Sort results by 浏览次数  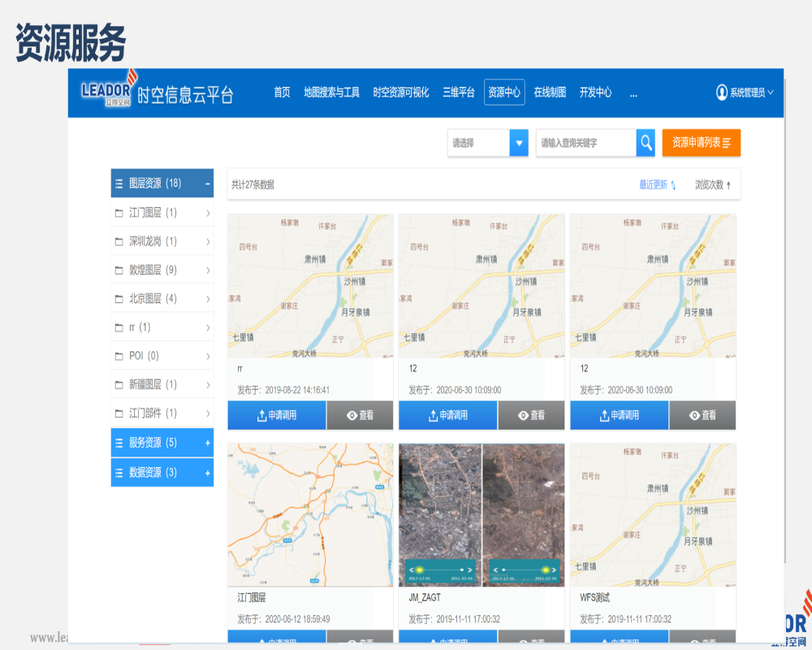pos(712,185)
